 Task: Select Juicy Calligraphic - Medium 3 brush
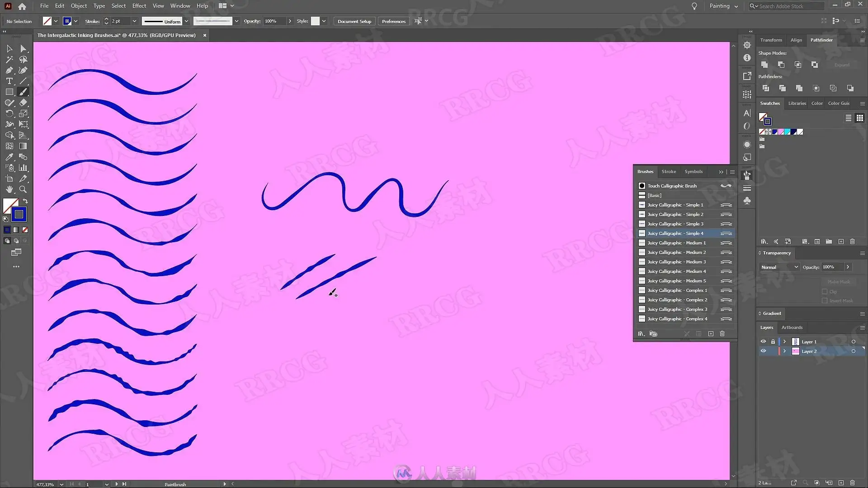tap(685, 262)
